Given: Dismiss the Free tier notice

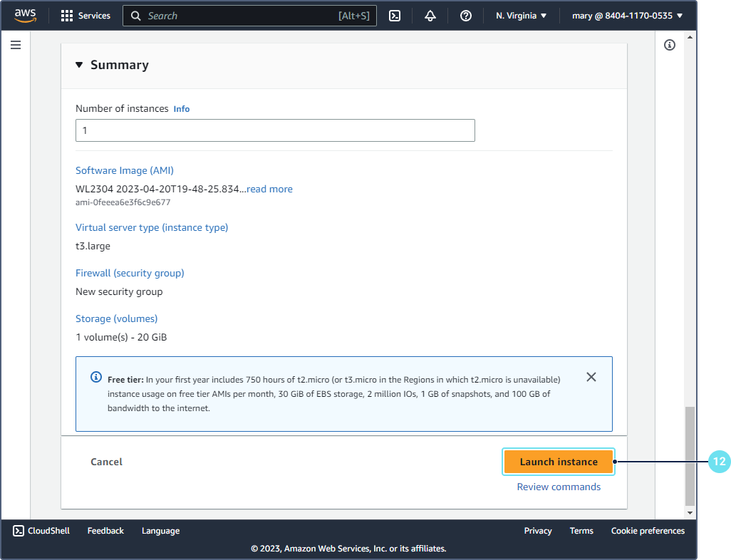Looking at the screenshot, I should click(x=591, y=377).
